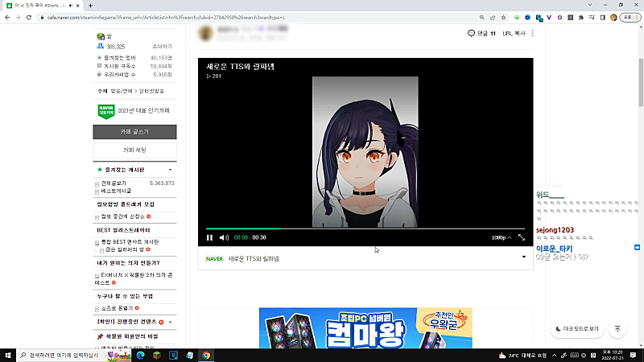Open the three-dot post options menu
The width and height of the screenshot is (644, 362).
point(533,33)
